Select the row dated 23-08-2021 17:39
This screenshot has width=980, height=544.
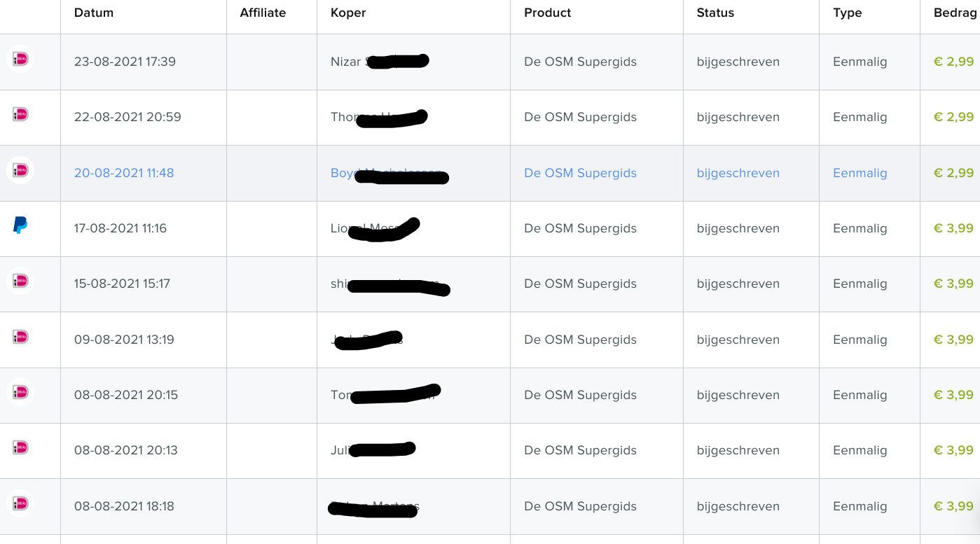[490, 62]
